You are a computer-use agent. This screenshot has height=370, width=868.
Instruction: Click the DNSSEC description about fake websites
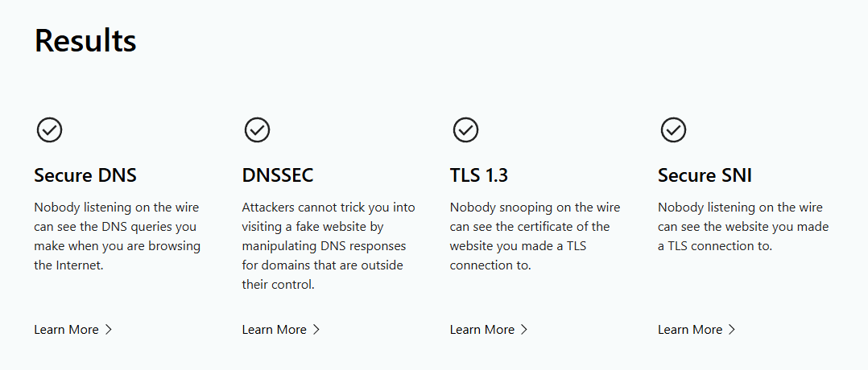coord(329,245)
